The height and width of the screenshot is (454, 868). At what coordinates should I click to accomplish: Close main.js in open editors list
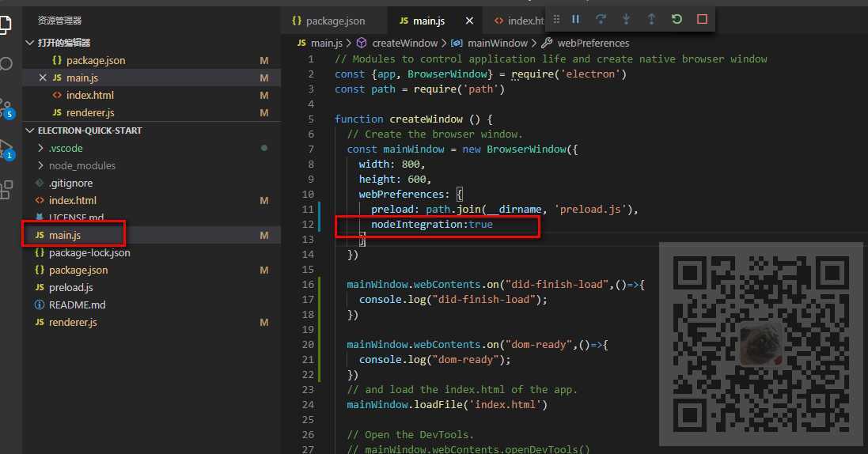pyautogui.click(x=43, y=78)
